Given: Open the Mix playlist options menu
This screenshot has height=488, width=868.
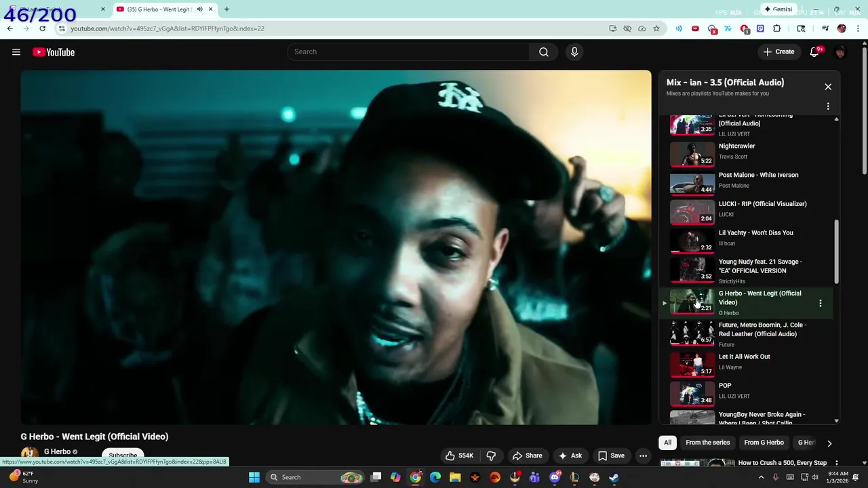Looking at the screenshot, I should click(x=828, y=106).
